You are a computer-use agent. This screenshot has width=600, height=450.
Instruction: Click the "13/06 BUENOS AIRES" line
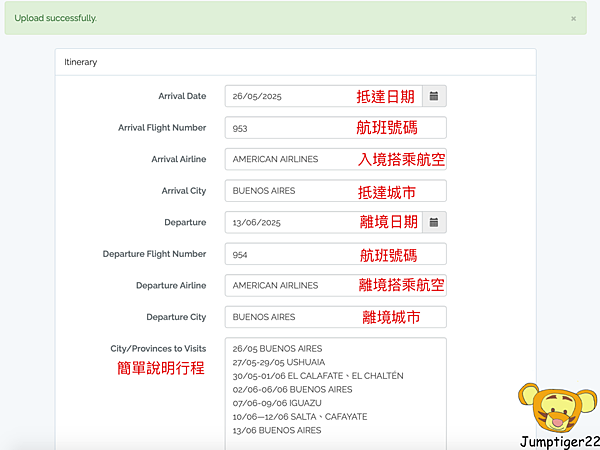tap(277, 430)
